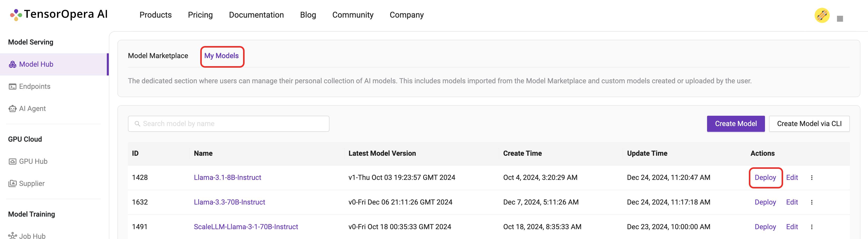The image size is (868, 239).
Task: Open more actions for Llama-3.1-8B-Instruct row
Action: click(811, 177)
